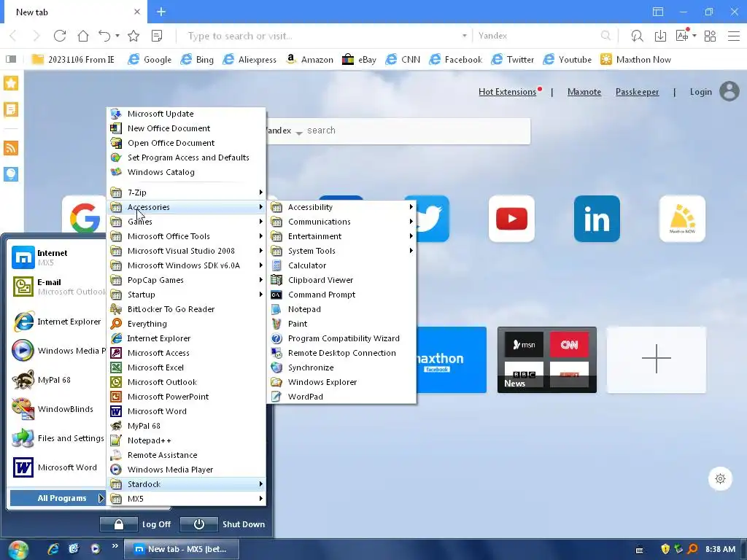Open the Amazon bookmark
This screenshot has height=560, width=747.
pos(309,60)
